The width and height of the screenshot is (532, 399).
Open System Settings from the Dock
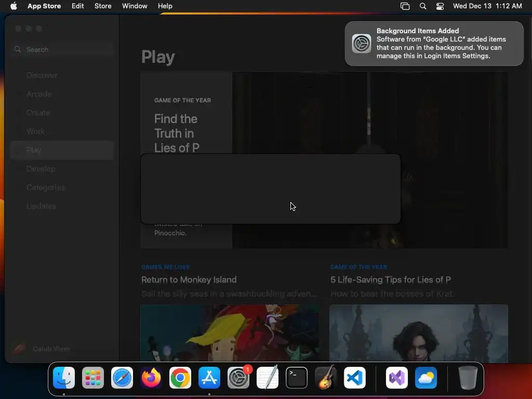[x=238, y=378]
